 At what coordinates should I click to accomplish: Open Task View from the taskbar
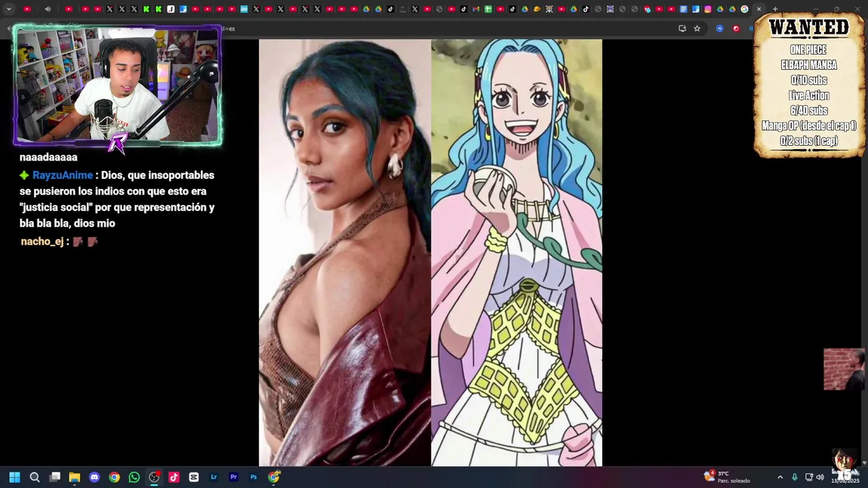coord(55,477)
